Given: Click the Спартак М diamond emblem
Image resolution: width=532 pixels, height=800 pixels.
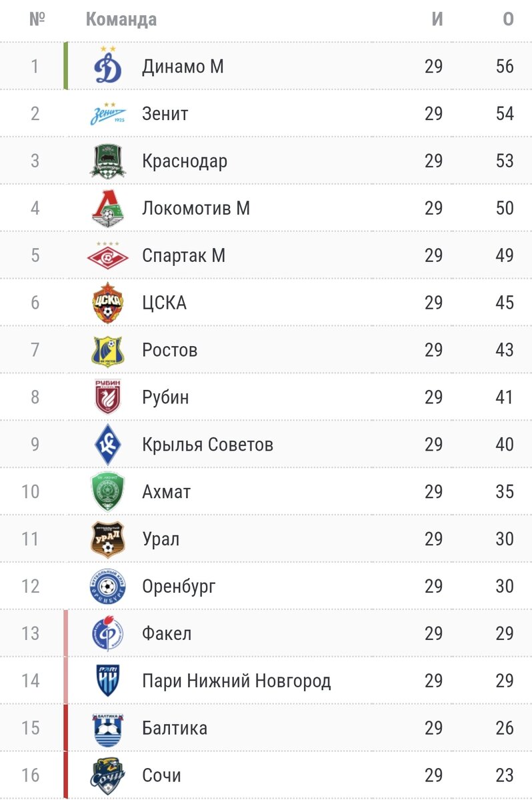Looking at the screenshot, I should click(107, 255).
